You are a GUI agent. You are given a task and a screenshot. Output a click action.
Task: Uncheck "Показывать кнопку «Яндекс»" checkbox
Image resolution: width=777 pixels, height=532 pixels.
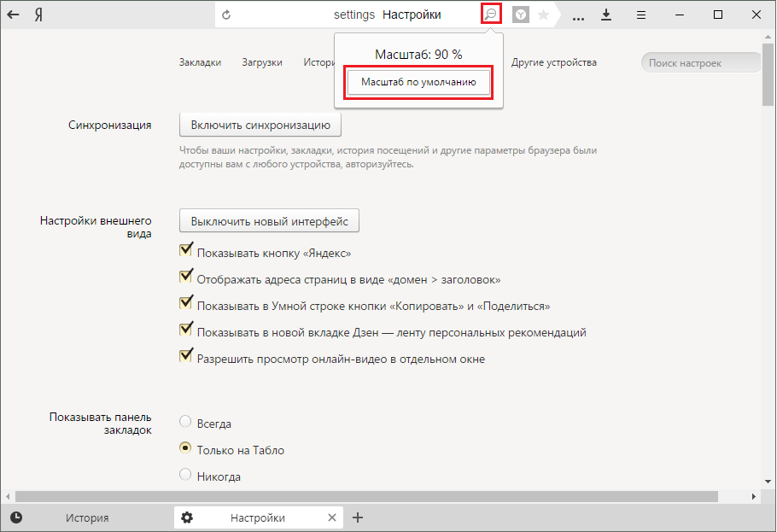tap(185, 251)
